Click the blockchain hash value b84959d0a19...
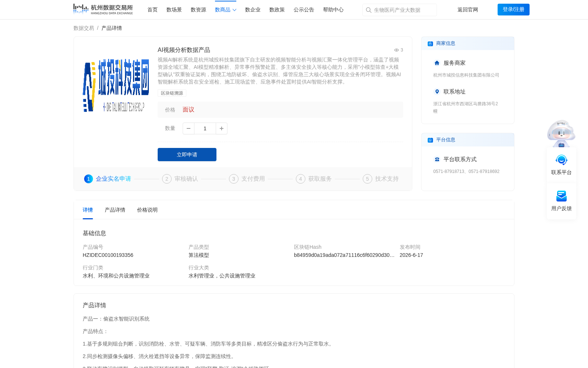The image size is (588, 368). [x=344, y=255]
